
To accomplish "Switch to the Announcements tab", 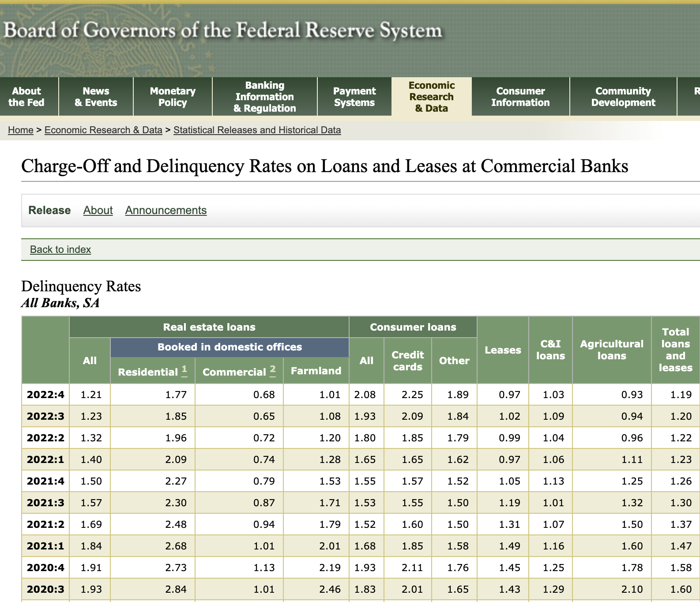I will (166, 210).
